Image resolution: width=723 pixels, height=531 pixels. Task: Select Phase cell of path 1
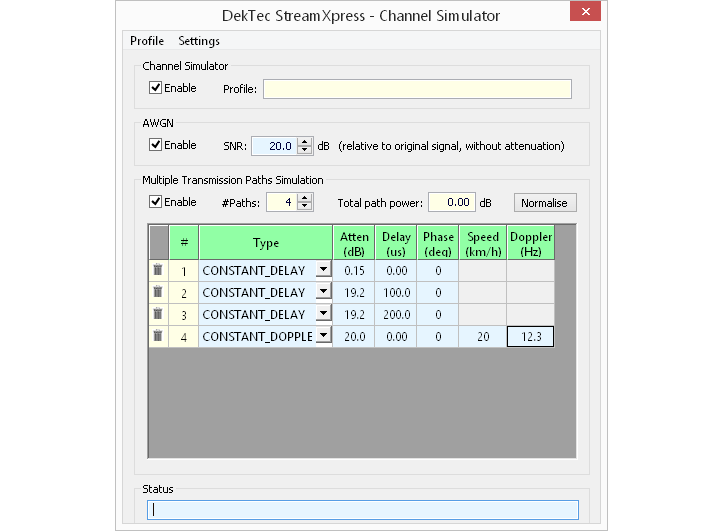point(438,271)
